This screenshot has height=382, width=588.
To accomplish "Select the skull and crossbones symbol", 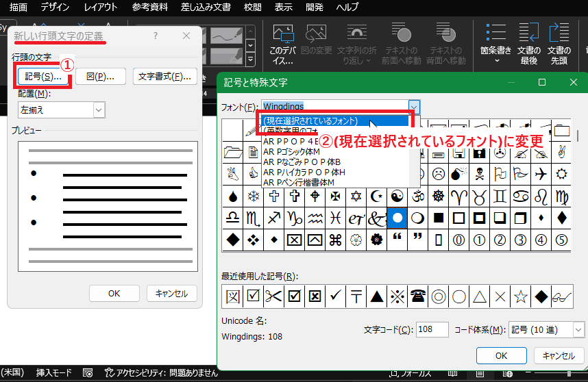I will coord(479,174).
